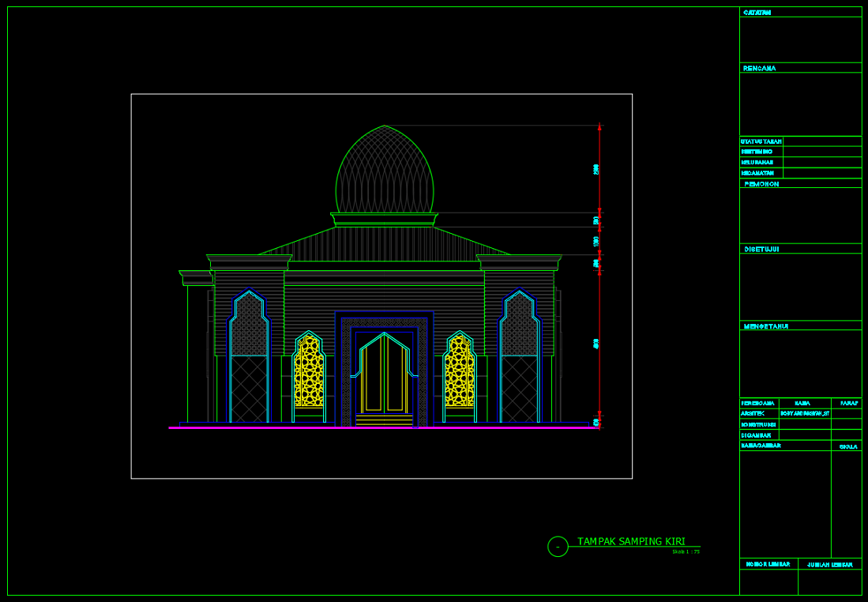
Task: Click the 'Skala 1 : 75' scale note
Action: tap(686, 551)
